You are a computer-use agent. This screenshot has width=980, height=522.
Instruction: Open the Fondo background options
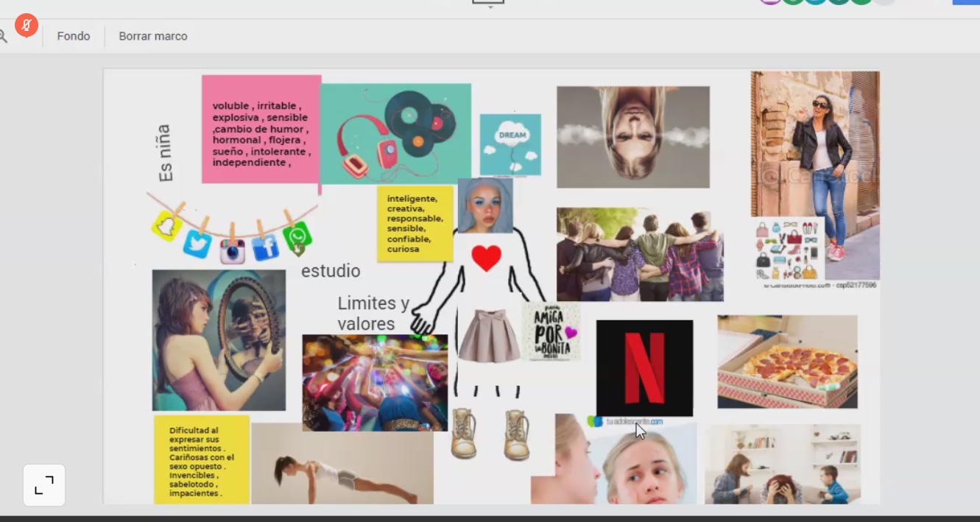[74, 36]
